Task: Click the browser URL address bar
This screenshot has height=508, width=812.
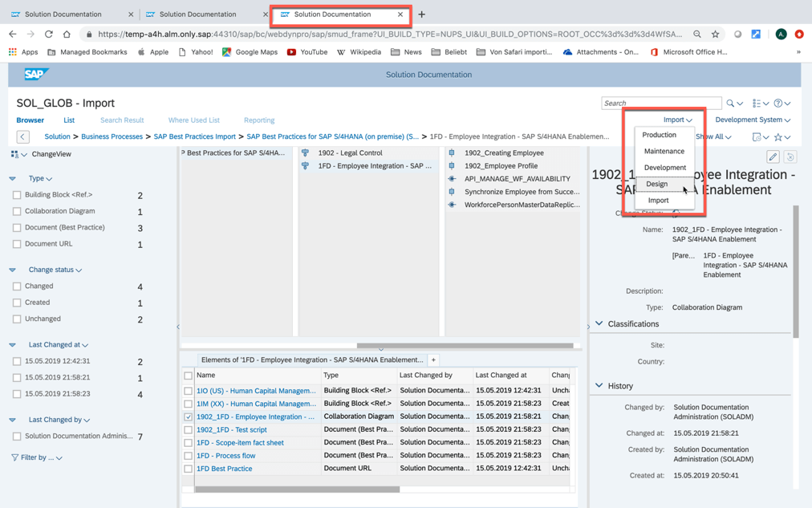Action: 388,35
